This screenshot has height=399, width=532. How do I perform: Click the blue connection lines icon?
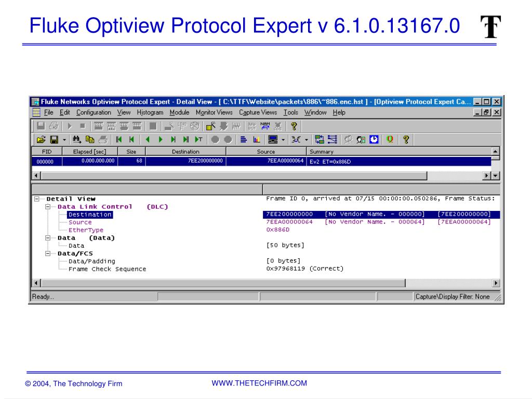[332, 139]
